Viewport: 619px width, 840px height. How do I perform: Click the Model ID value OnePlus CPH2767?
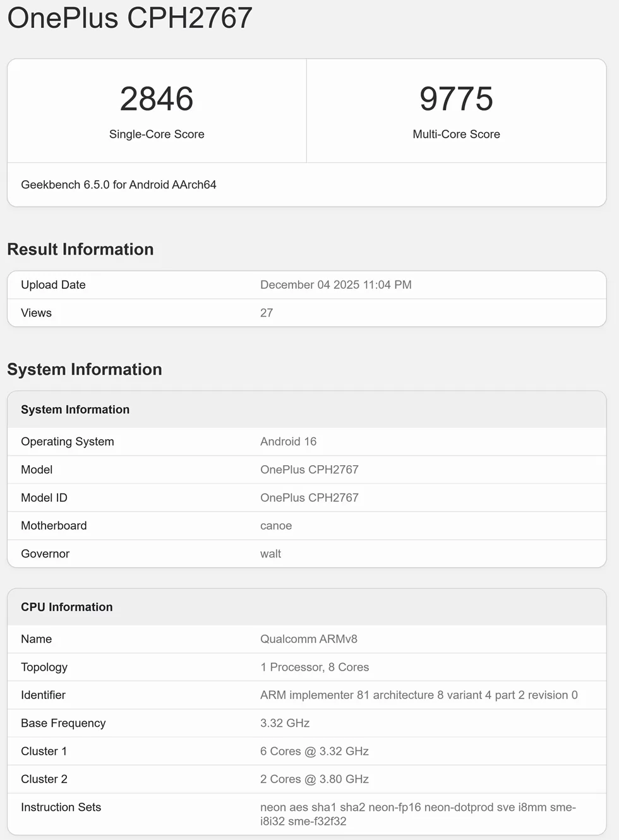pyautogui.click(x=309, y=497)
